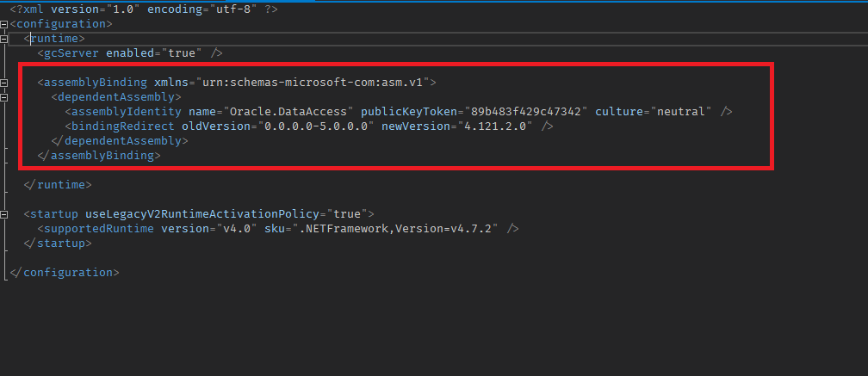
Task: Collapse the opening runtime element outline marker
Action: [4, 39]
